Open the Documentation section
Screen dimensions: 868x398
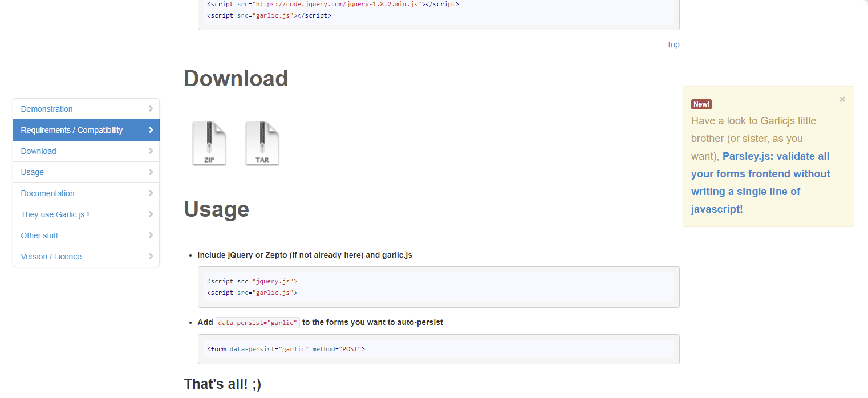(x=47, y=193)
